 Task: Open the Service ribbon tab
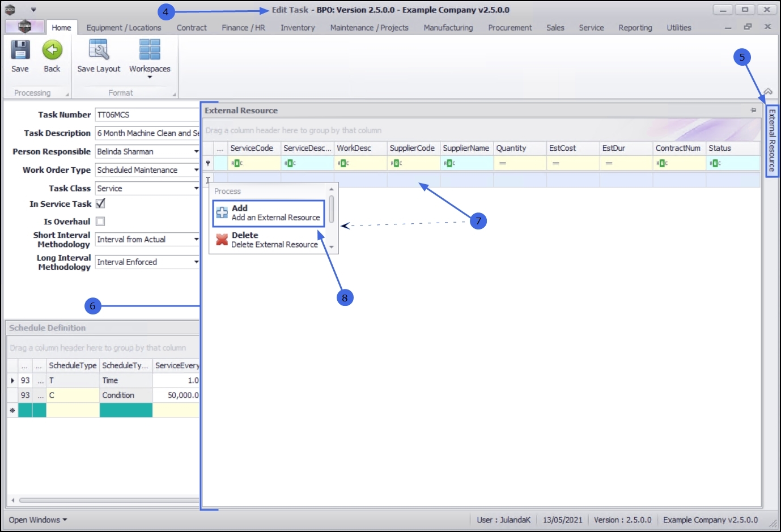click(x=591, y=27)
